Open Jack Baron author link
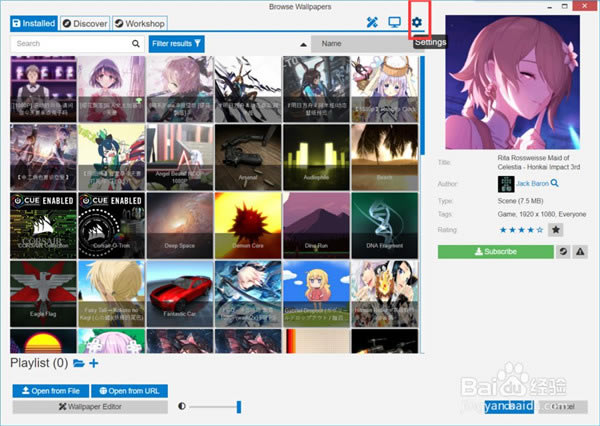This screenshot has width=600, height=426. tap(532, 183)
